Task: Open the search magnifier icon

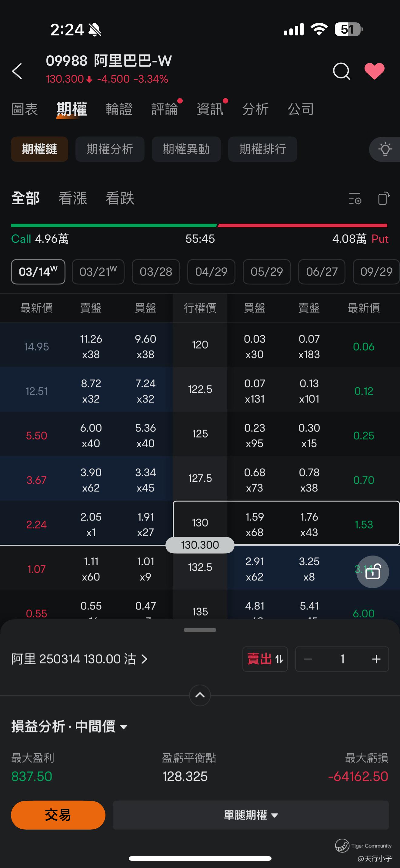Action: tap(341, 71)
